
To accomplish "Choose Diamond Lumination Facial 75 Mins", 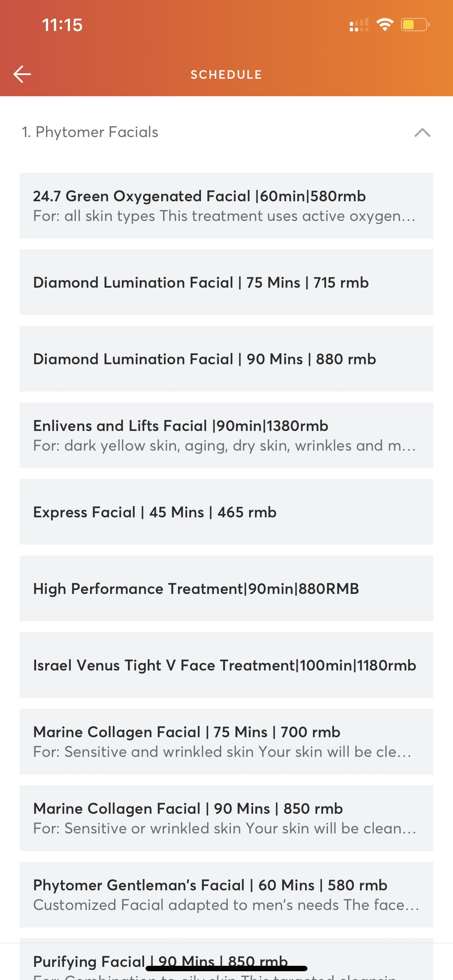I will tap(226, 282).
